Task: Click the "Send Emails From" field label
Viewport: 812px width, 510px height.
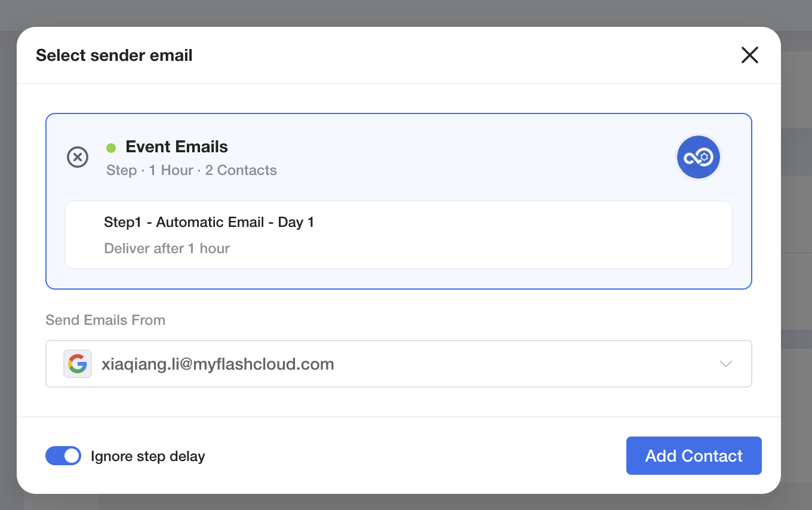Action: (106, 320)
